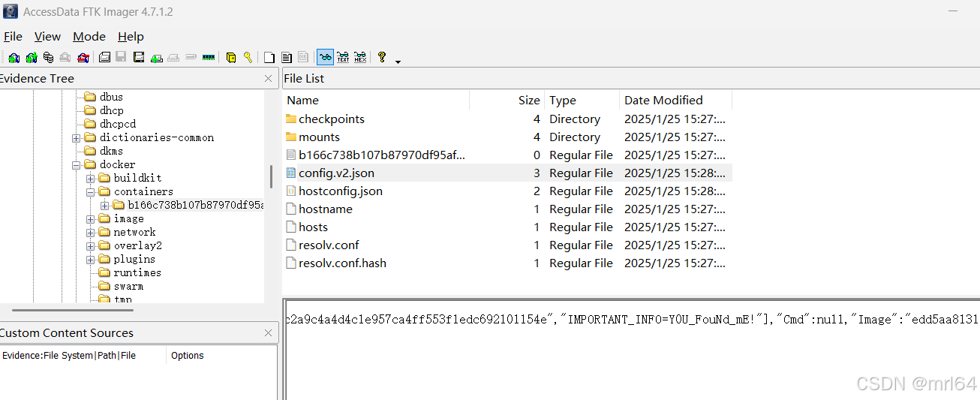This screenshot has width=980, height=400.
Task: Open the Help menu
Action: 131,36
